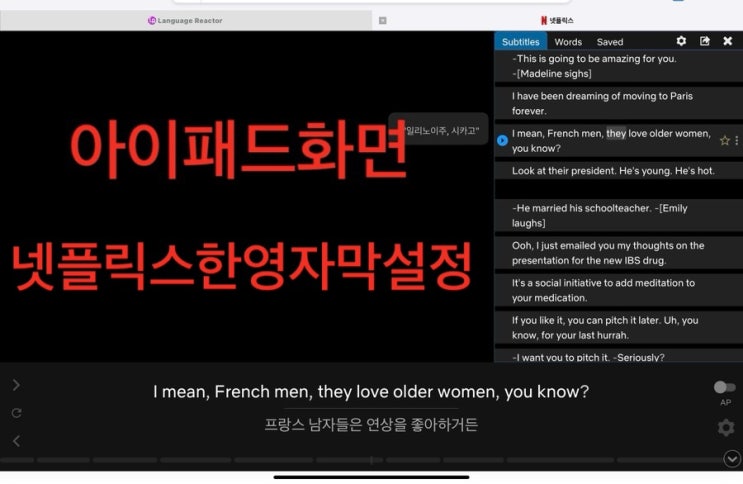743x484 pixels.
Task: Jump to 'dreaming of moving to Paris' line
Action: [618, 103]
